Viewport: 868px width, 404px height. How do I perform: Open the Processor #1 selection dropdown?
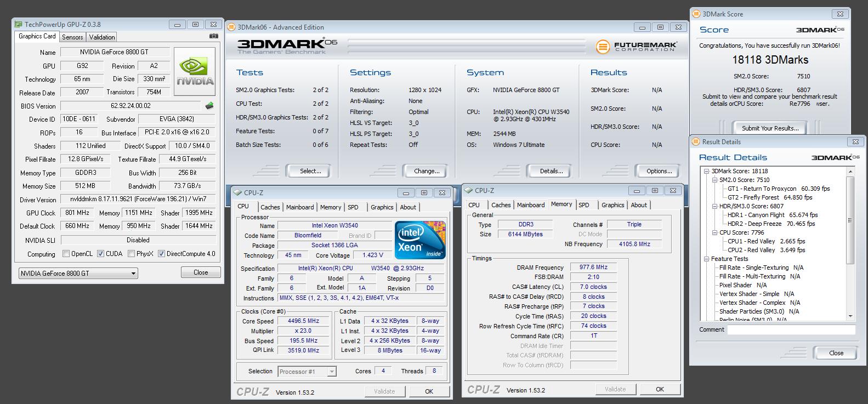(307, 372)
